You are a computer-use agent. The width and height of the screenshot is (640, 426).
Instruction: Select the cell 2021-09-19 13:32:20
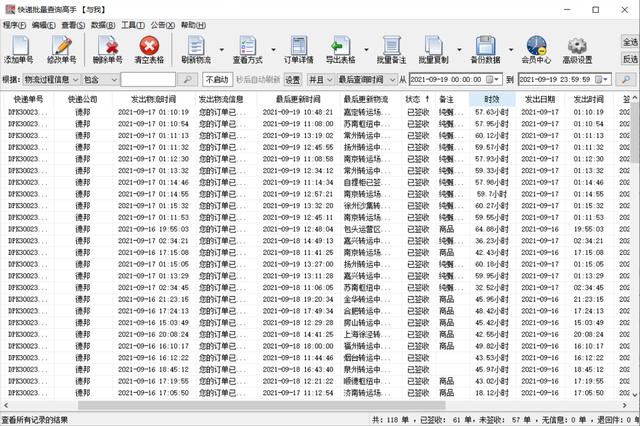click(298, 206)
